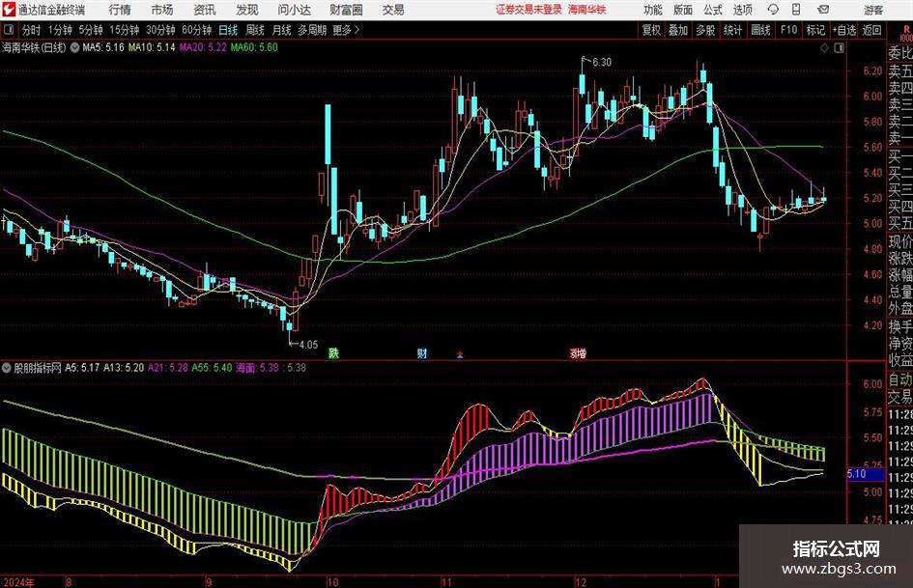Click the MA5: 5.16 label

103,47
